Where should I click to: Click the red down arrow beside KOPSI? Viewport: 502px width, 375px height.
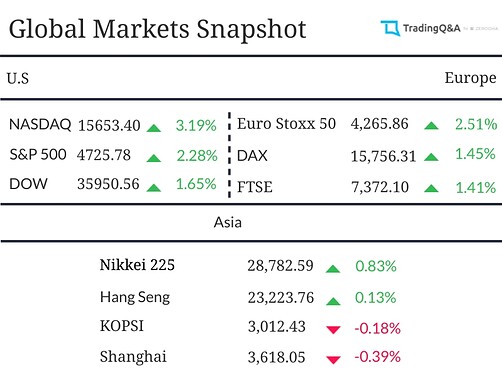(x=333, y=330)
